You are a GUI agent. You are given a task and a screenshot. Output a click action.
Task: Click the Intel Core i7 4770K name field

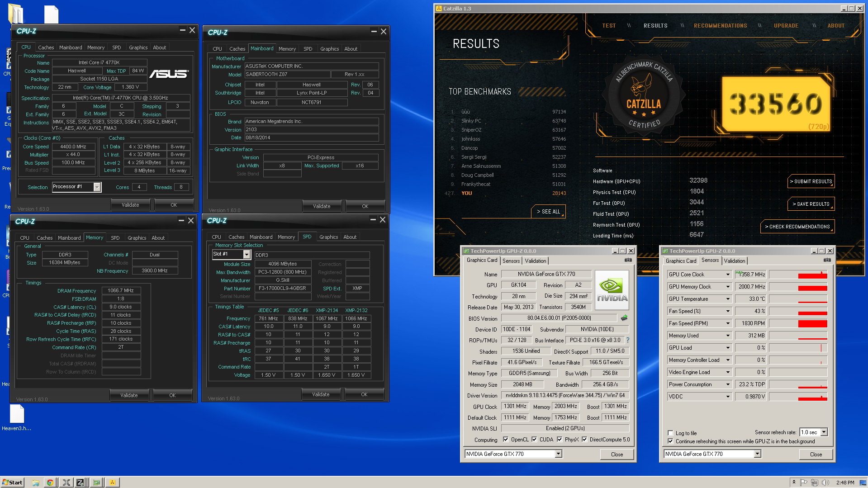100,63
